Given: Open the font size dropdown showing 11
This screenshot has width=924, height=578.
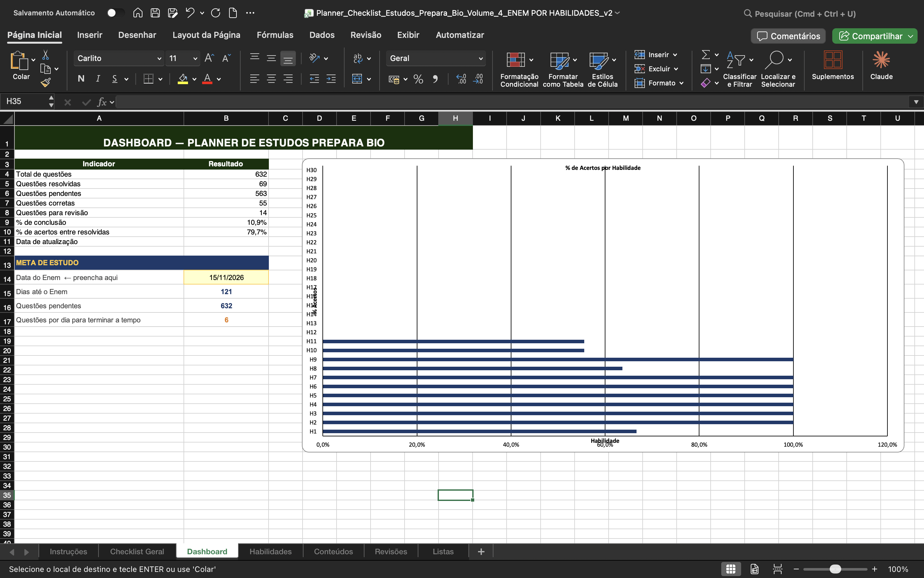Looking at the screenshot, I should [183, 58].
